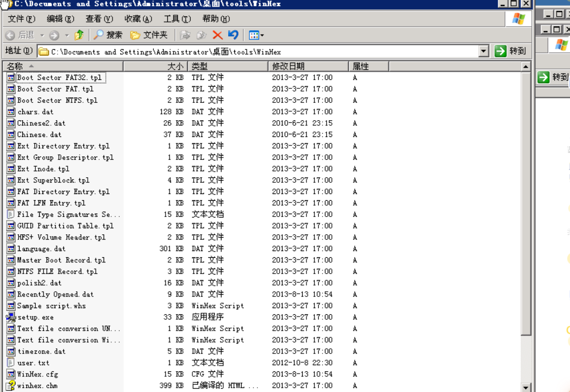Click the vertical scrollbar thumb of file list
The width and height of the screenshot is (570, 392).
pyautogui.click(x=526, y=204)
